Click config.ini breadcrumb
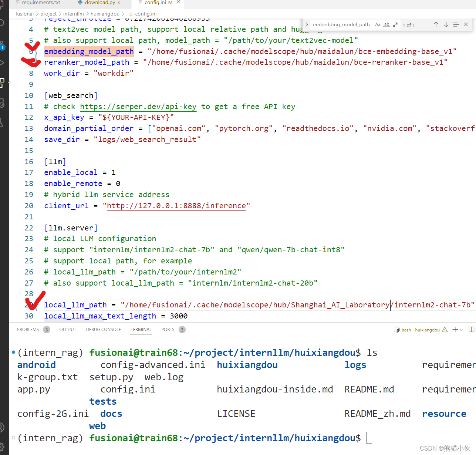 (146, 14)
